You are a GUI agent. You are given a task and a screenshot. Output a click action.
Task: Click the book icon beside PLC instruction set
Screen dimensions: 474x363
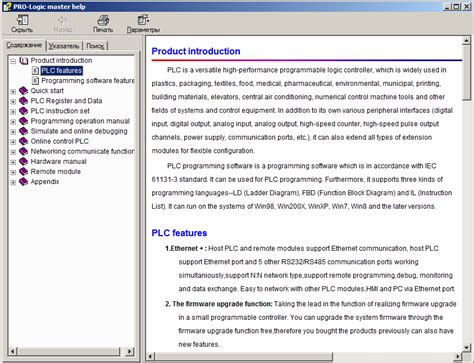[x=23, y=111]
